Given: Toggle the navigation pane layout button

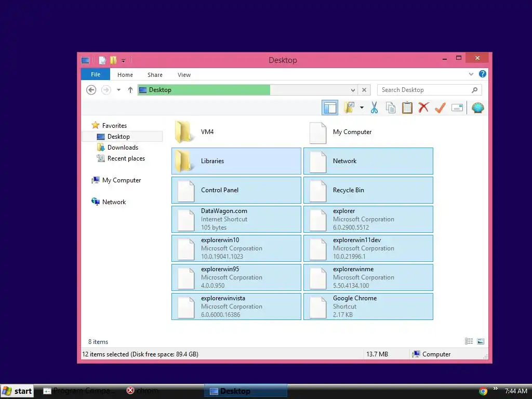Looking at the screenshot, I should (329, 108).
